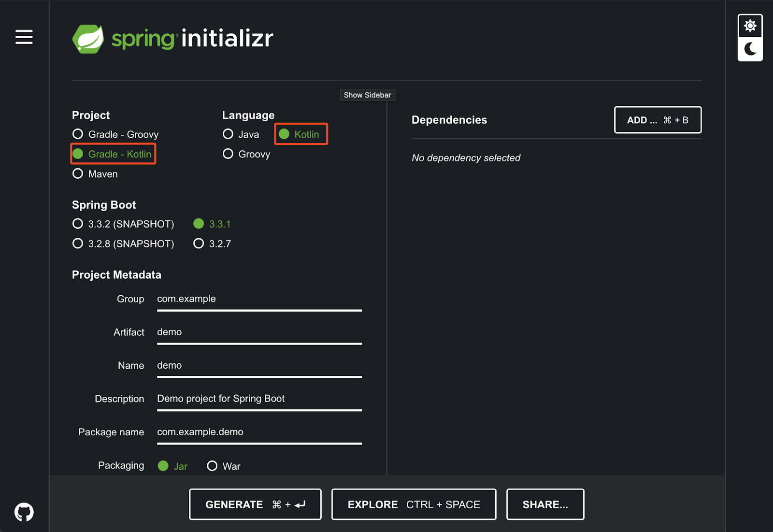Select Spring Boot 3.2.8 (SNAPSHOT)
773x532 pixels.
[123, 244]
